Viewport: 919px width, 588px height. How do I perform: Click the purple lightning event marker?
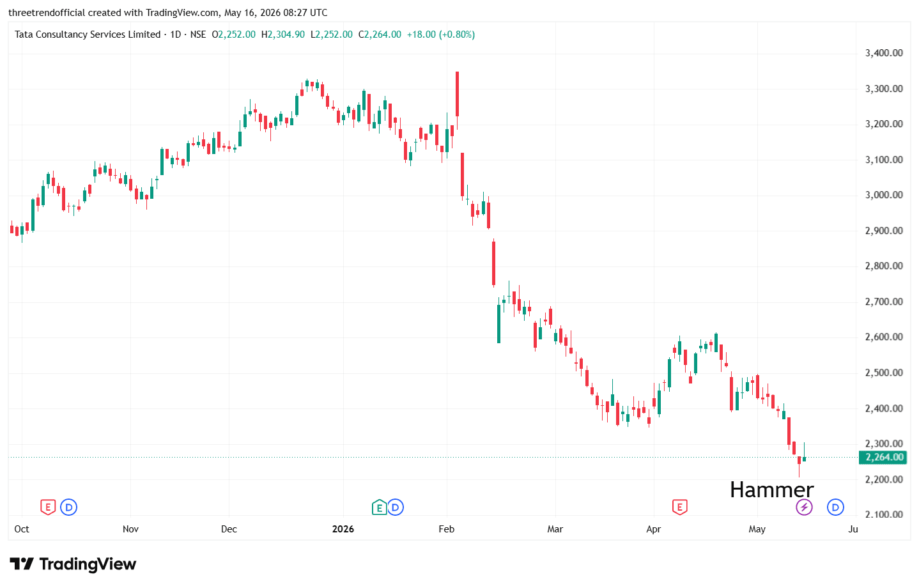[804, 507]
